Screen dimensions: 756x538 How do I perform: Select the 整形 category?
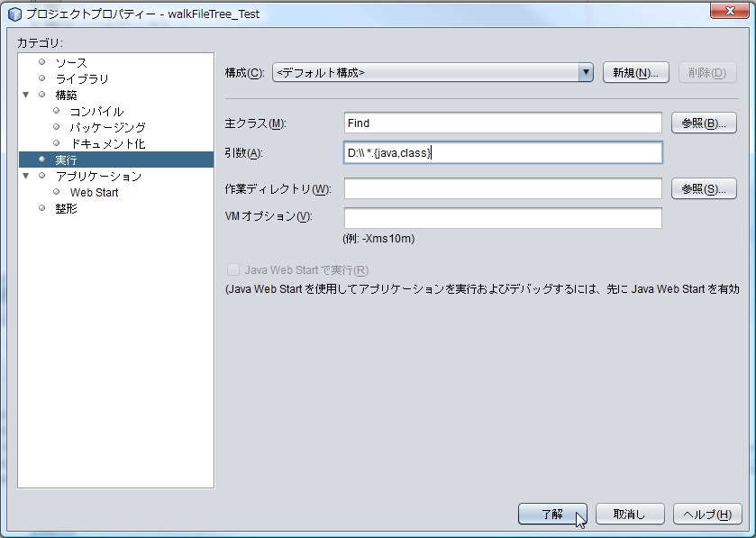point(66,208)
